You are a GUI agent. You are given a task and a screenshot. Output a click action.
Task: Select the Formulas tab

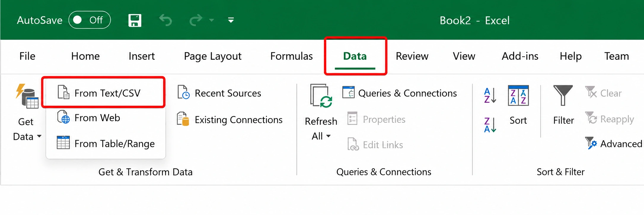291,56
